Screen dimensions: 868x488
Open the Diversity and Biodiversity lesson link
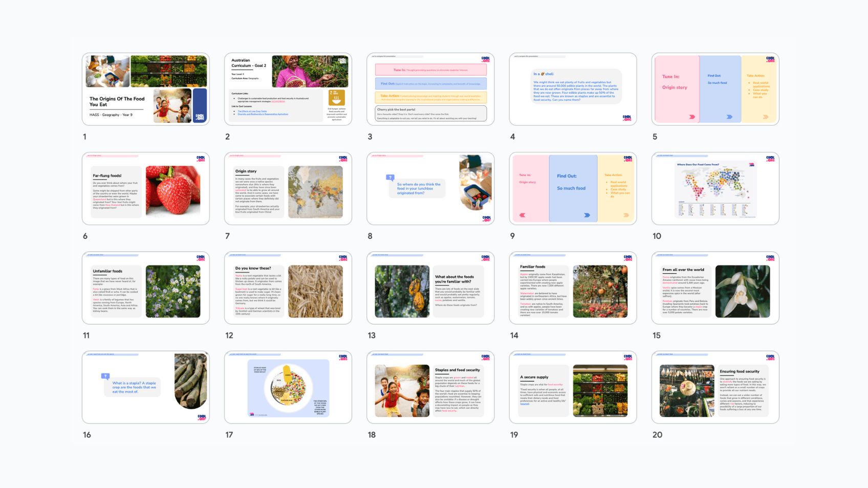pyautogui.click(x=263, y=114)
